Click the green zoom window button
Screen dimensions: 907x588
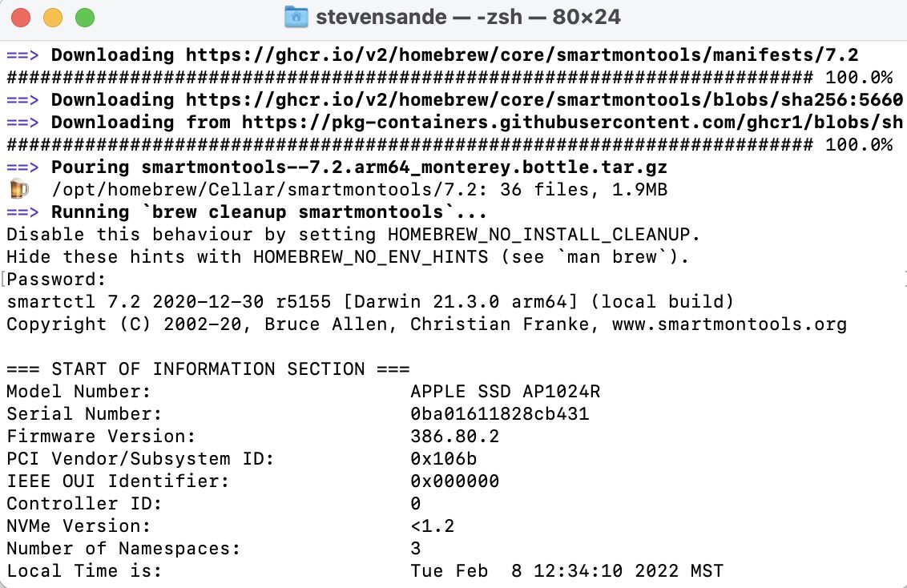pos(84,17)
